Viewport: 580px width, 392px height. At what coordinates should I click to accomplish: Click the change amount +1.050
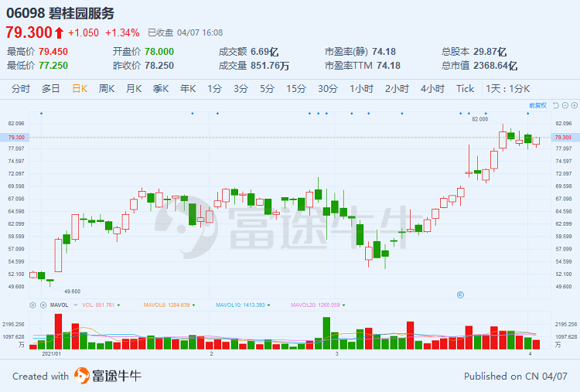coord(84,33)
